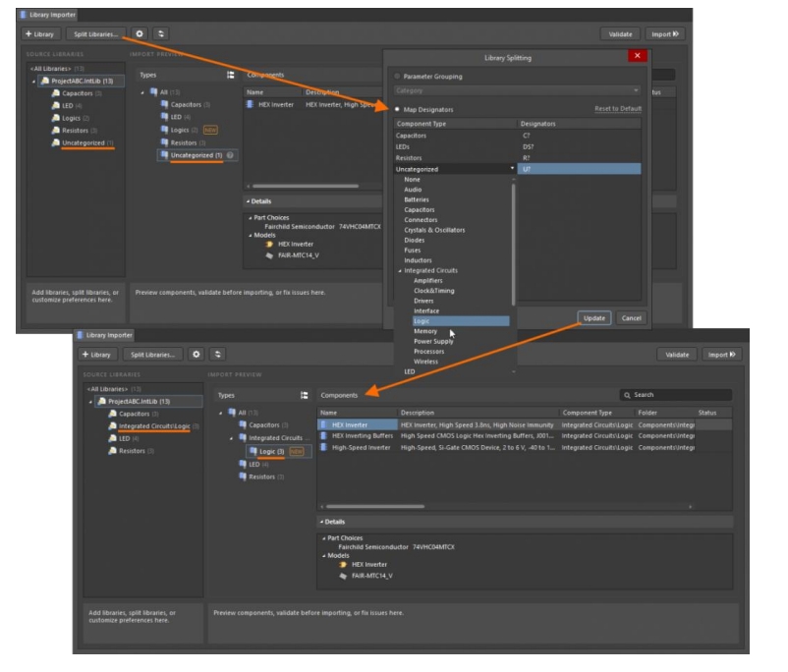Click help icon beside Uncategorized (1) type
Viewport: 788px width, 672px height.
[230, 155]
